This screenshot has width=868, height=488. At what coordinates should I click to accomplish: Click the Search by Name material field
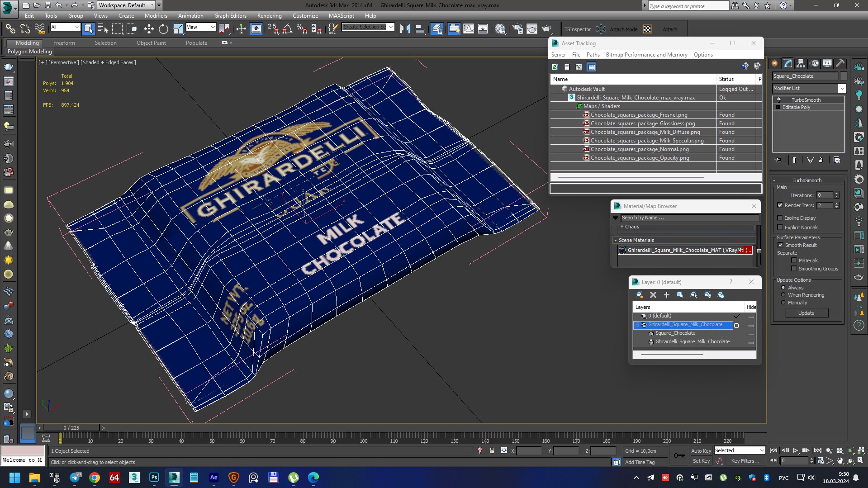click(x=689, y=218)
